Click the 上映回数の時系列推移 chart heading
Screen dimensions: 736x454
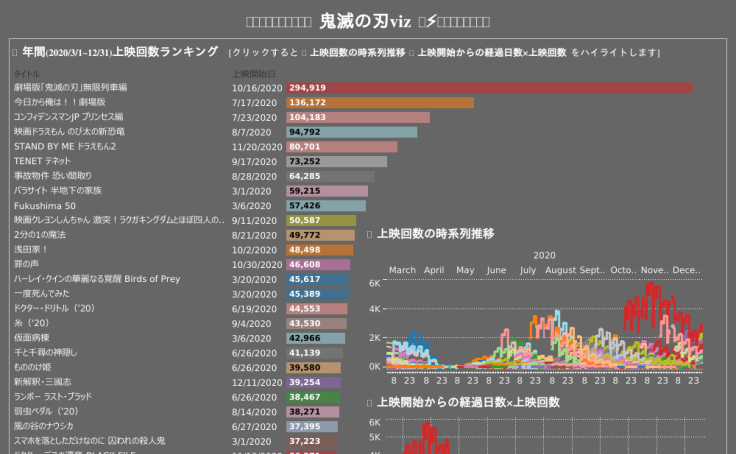tap(436, 234)
